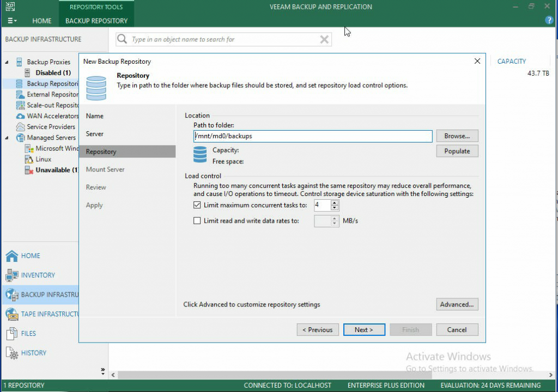
Task: Select the Repository wizard step
Action: [x=128, y=151]
